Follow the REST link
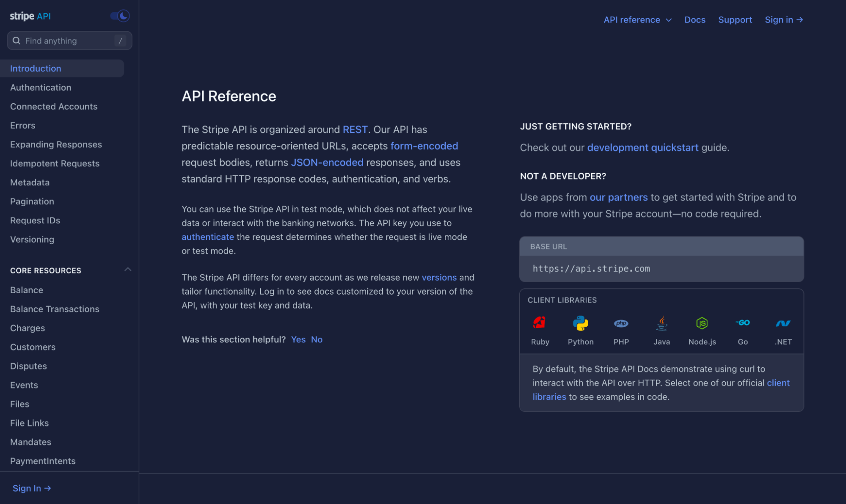This screenshot has height=504, width=846. pyautogui.click(x=355, y=129)
